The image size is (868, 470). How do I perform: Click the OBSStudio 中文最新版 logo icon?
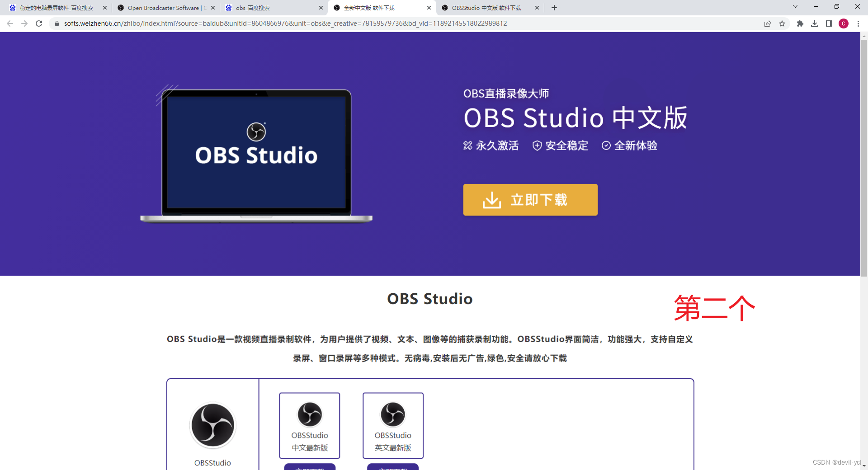tap(309, 414)
